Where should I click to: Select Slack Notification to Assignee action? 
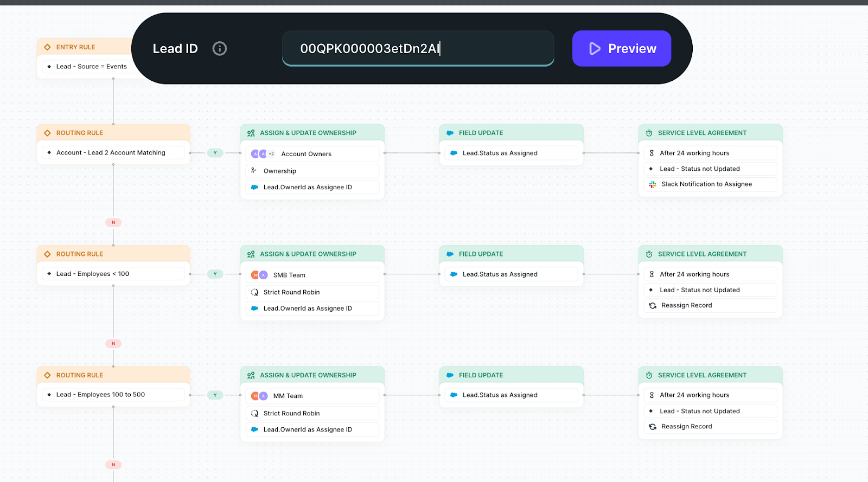coord(711,184)
